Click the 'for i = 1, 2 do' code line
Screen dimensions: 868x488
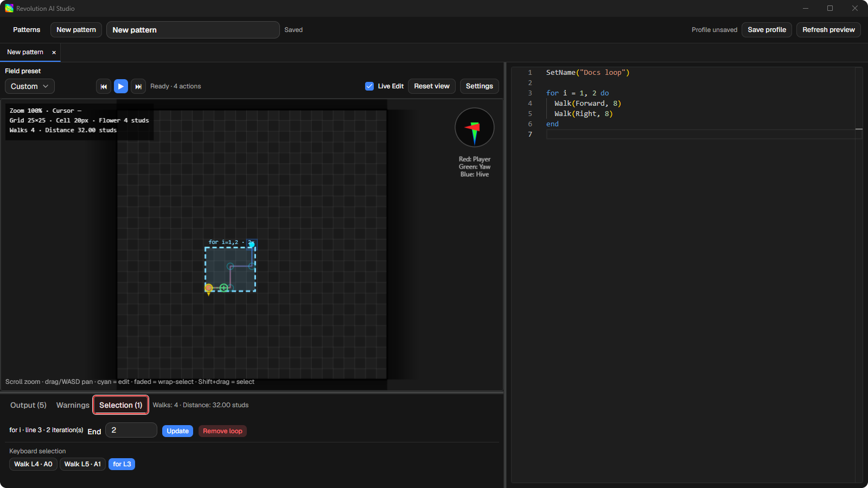click(x=577, y=93)
